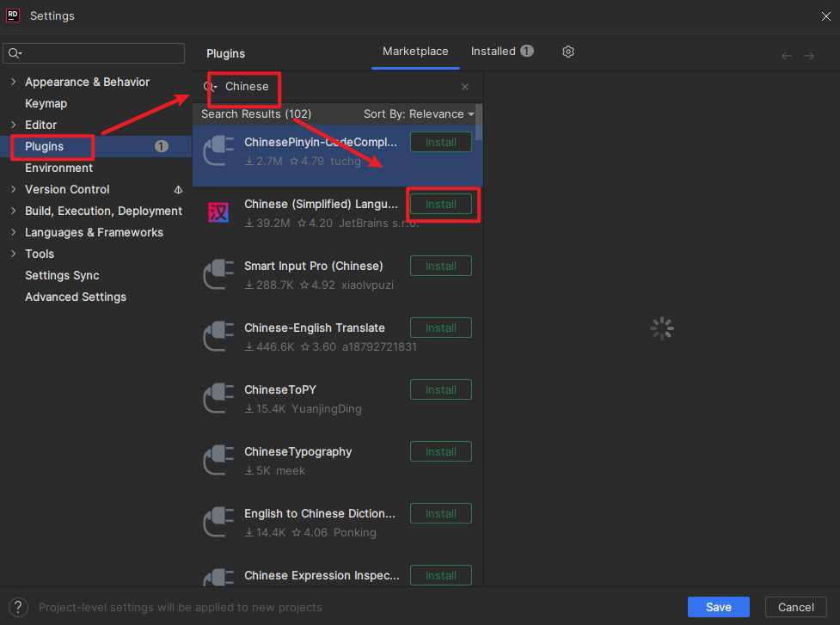
Task: Select Plugins in settings tree
Action: pos(45,146)
